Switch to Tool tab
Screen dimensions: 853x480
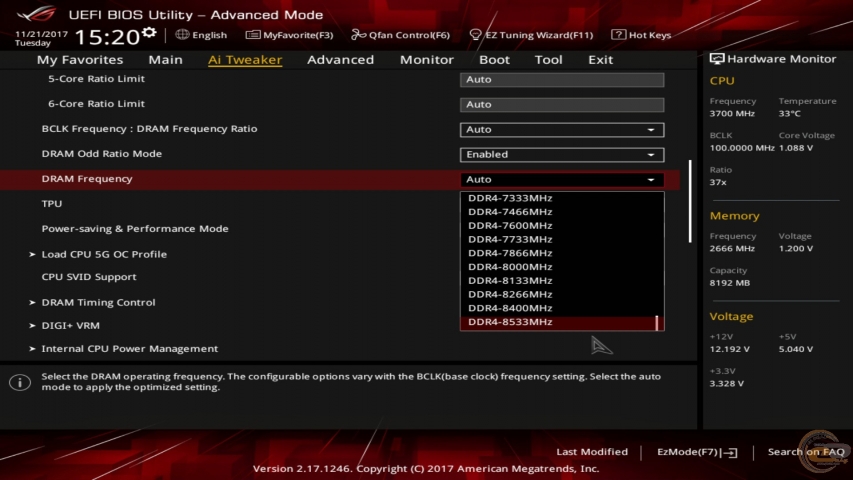click(x=548, y=59)
